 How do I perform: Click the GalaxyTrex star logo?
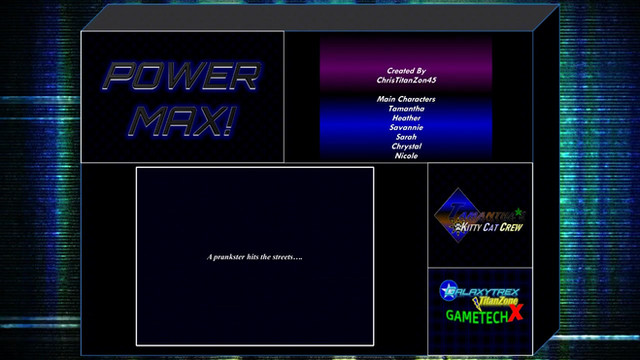coord(448,290)
